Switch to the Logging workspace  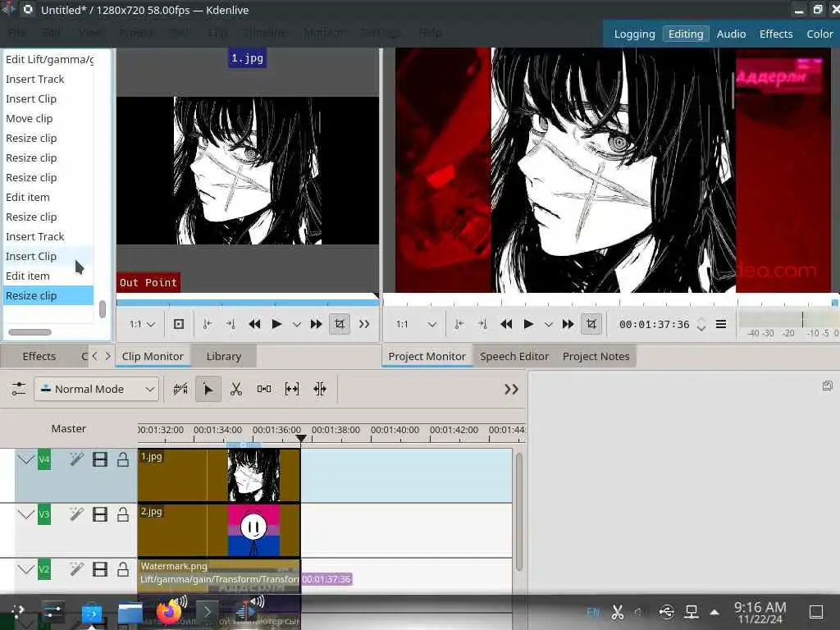click(x=634, y=34)
